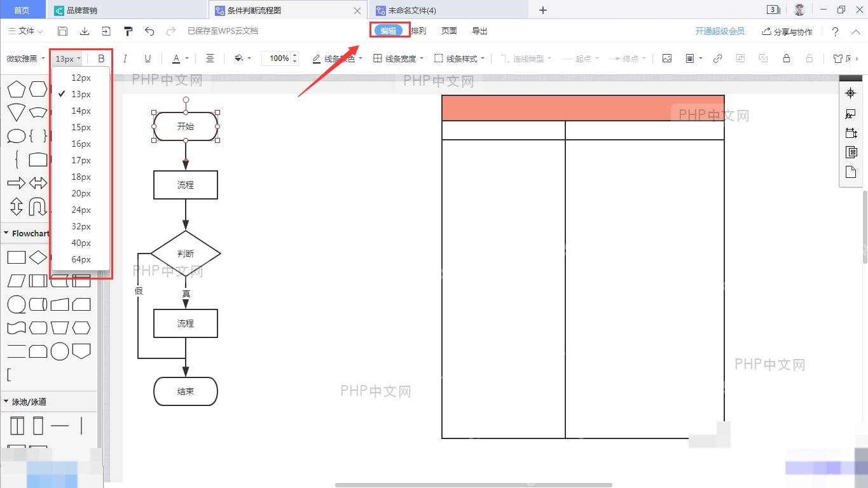Choose the parallelogram data shape
The image size is (868, 488).
tap(16, 281)
